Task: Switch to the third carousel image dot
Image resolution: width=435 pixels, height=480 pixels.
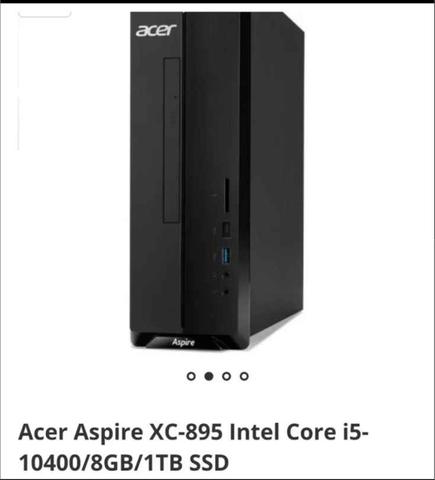Action: (226, 376)
